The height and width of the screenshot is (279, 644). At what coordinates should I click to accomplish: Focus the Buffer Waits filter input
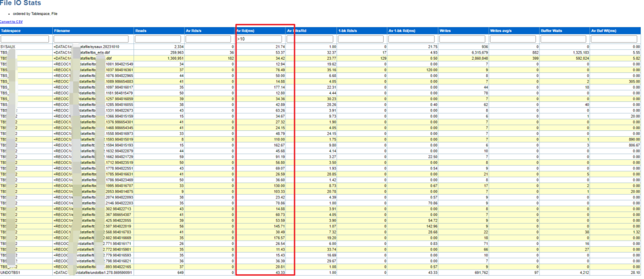[x=563, y=38]
